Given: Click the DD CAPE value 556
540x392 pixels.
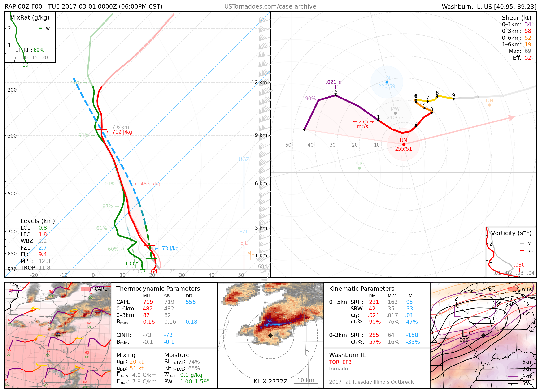Looking at the screenshot, I should tap(191, 302).
